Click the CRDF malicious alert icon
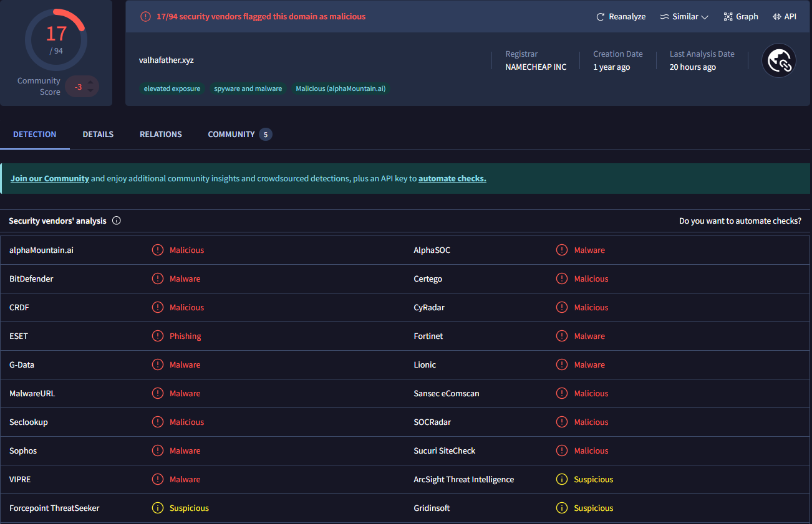The image size is (812, 524). pyautogui.click(x=158, y=307)
